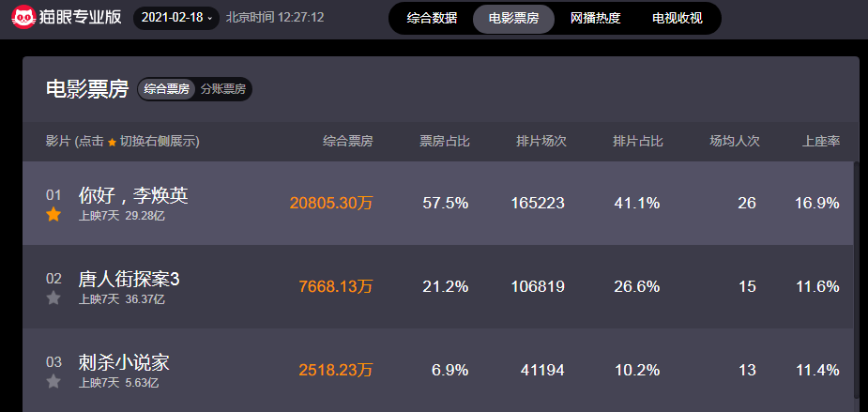Click the 排片占比 column header
Image resolution: width=868 pixels, height=412 pixels.
click(x=638, y=141)
